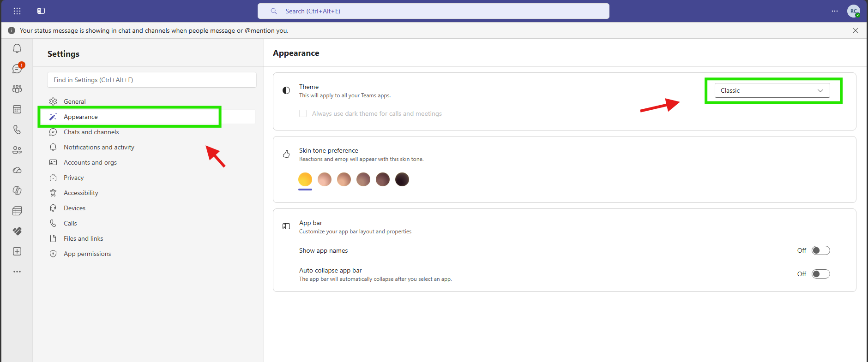
Task: Open the OneDrive cloud icon
Action: (17, 170)
